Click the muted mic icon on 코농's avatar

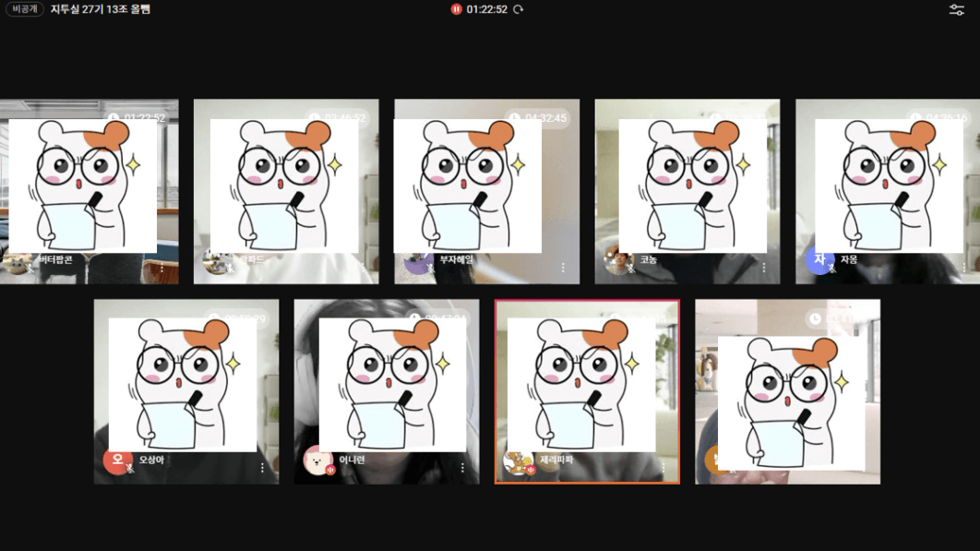pyautogui.click(x=630, y=269)
